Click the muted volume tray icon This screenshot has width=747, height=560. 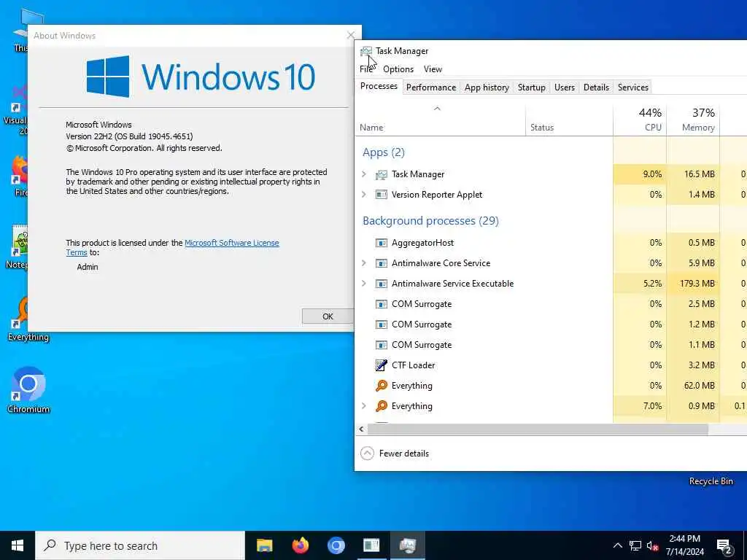(x=652, y=545)
